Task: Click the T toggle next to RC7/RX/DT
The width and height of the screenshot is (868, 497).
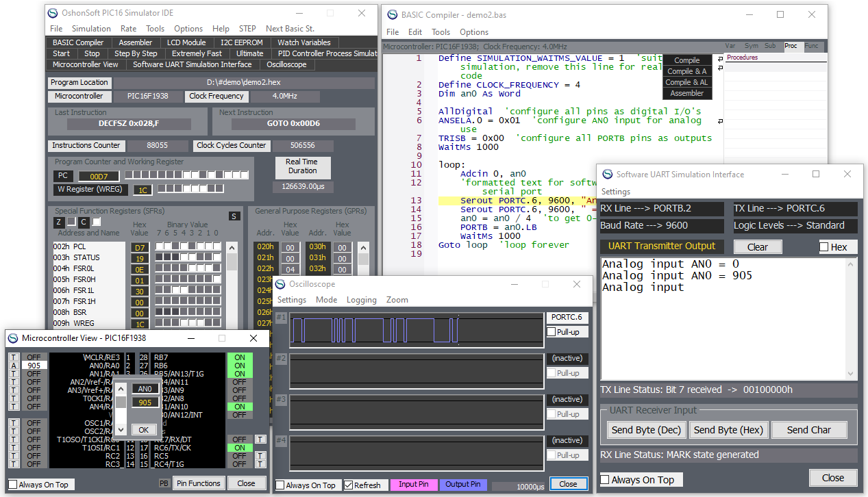Action: [260, 439]
